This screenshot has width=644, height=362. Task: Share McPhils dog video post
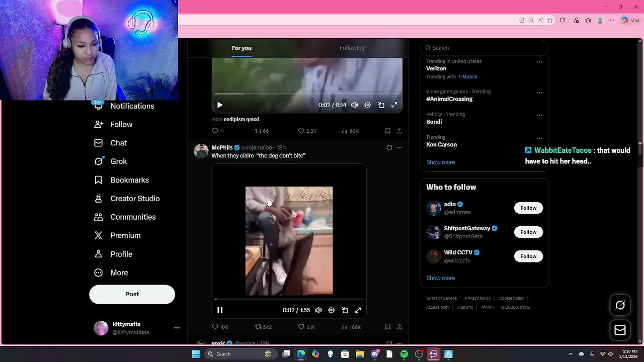tap(399, 327)
